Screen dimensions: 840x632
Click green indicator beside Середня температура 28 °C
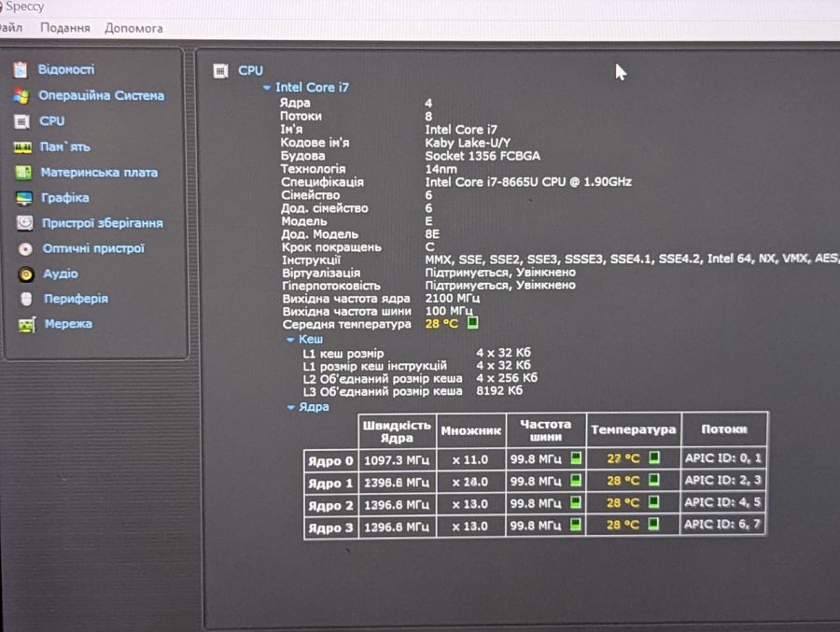pyautogui.click(x=472, y=323)
